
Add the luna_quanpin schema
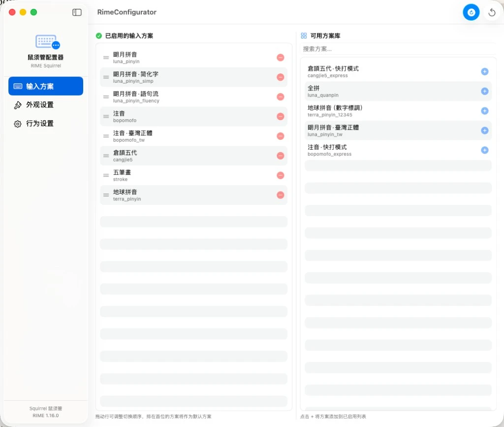click(x=484, y=91)
